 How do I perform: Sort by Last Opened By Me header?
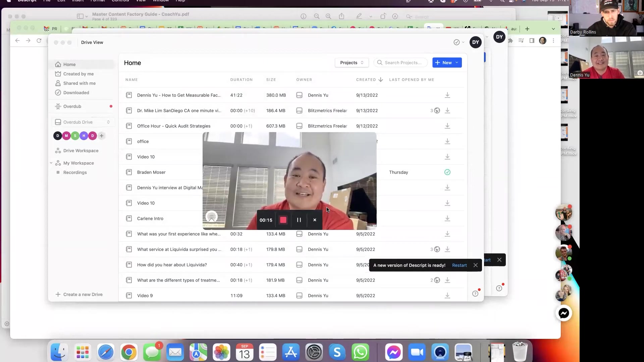(x=412, y=80)
